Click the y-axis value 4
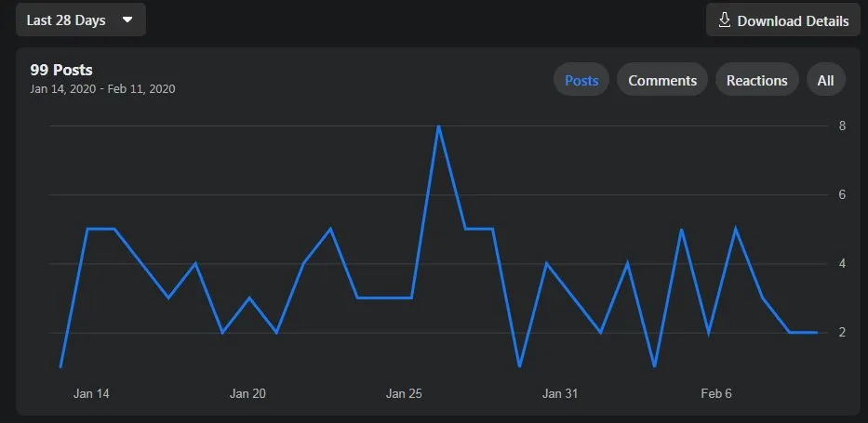The height and width of the screenshot is (423, 868). (842, 264)
